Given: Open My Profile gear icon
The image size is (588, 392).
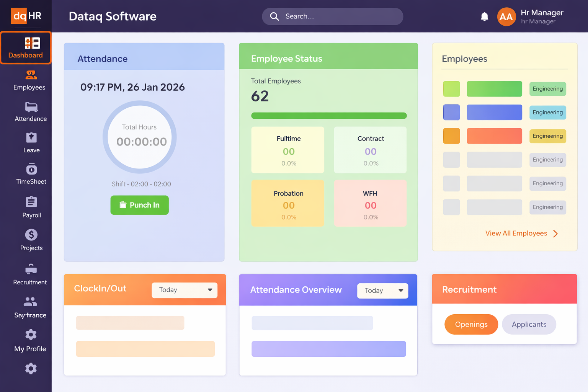Looking at the screenshot, I should (31, 335).
